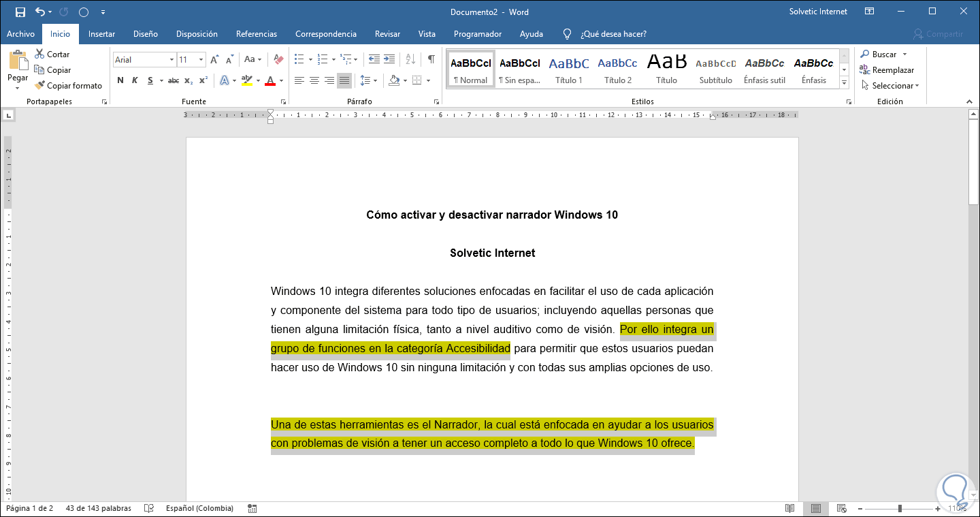The image size is (980, 517).
Task: Go to the Revisar tab
Action: [x=387, y=34]
